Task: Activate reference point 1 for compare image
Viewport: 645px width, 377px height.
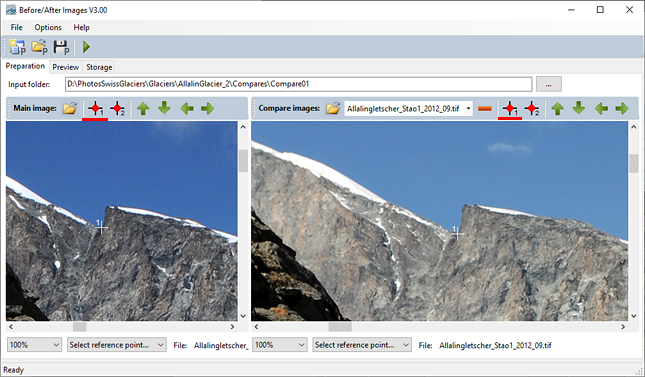Action: (x=510, y=109)
